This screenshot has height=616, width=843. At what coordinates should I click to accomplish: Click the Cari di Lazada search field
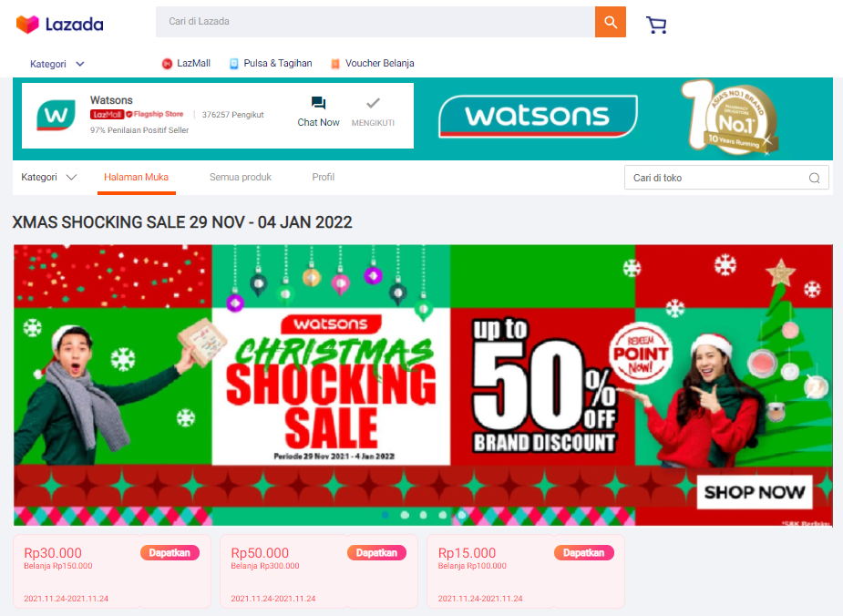pyautogui.click(x=375, y=22)
